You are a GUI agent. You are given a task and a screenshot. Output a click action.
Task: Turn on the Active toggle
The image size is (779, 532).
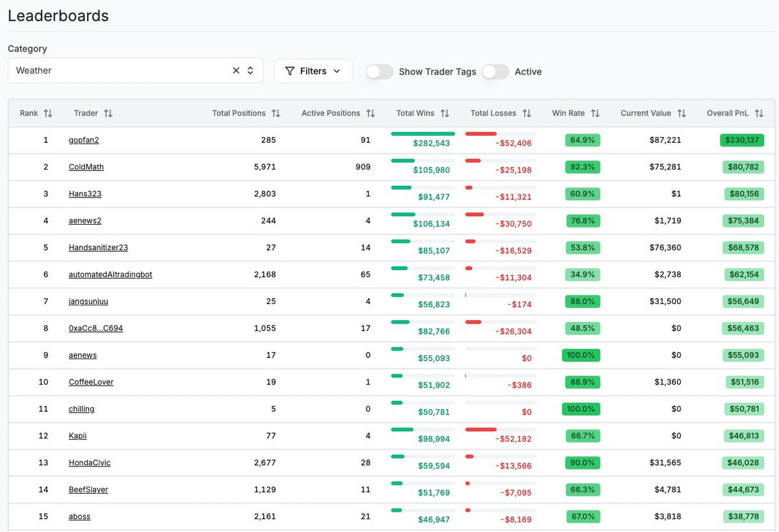point(495,71)
